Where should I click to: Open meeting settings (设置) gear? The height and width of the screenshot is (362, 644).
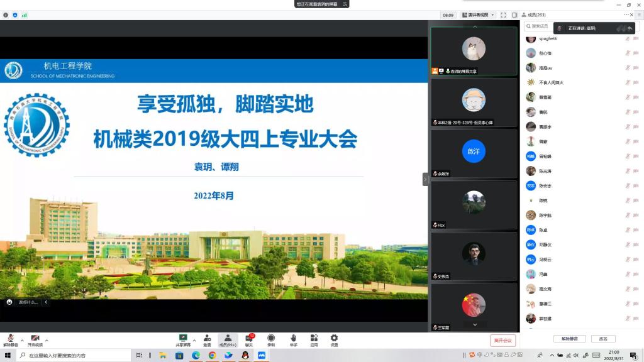pyautogui.click(x=334, y=339)
